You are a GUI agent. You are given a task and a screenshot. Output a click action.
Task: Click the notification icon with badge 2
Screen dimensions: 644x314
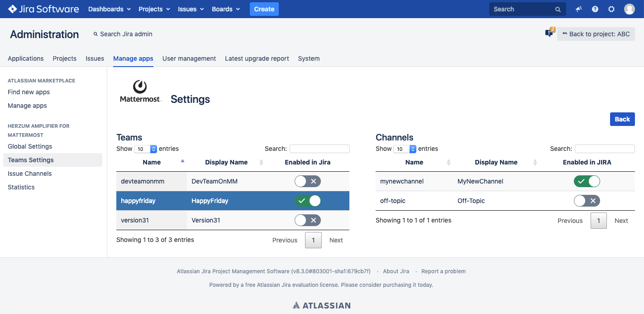click(x=549, y=33)
